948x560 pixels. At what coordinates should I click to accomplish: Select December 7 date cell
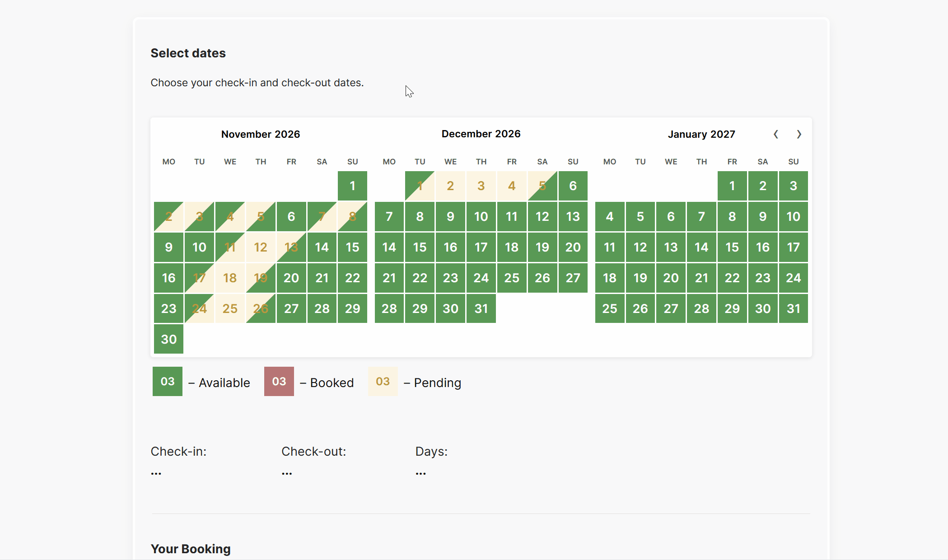389,216
